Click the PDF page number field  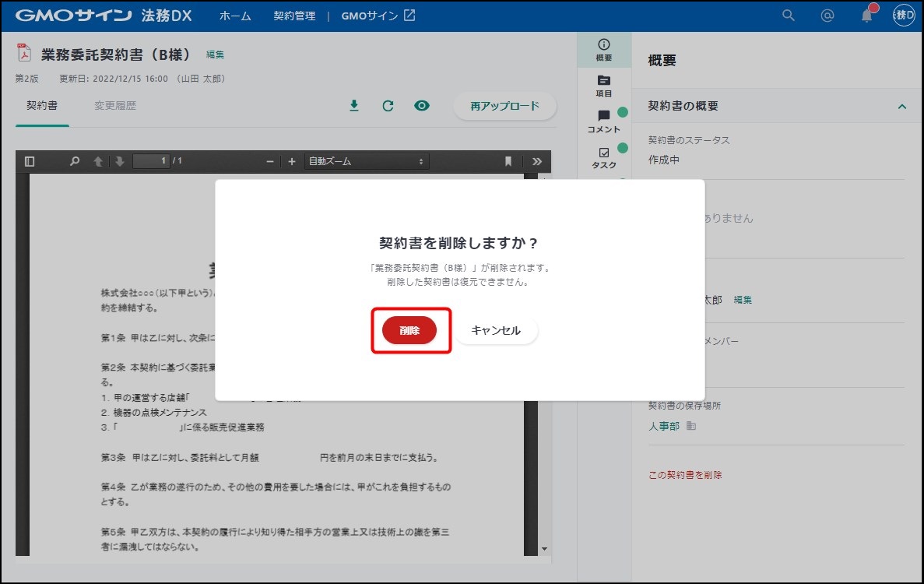click(x=151, y=161)
